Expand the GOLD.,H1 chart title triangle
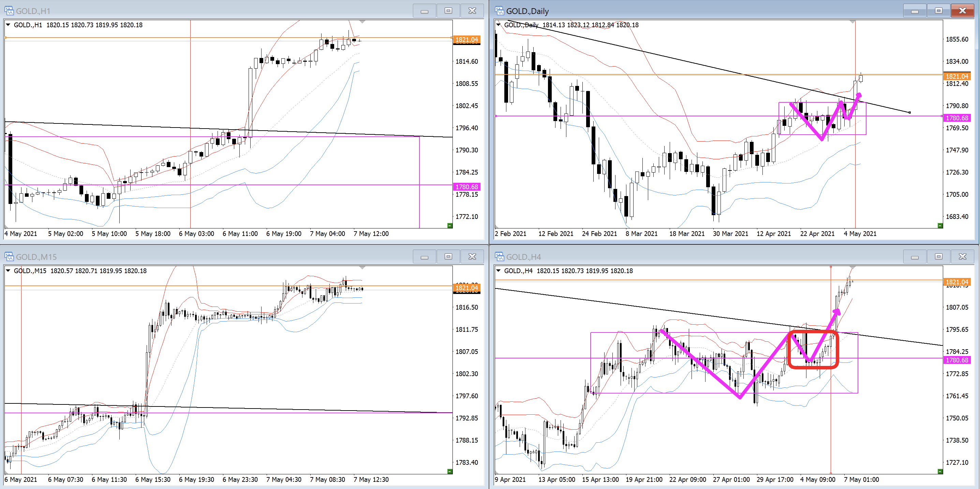This screenshot has height=489, width=980. pyautogui.click(x=8, y=25)
